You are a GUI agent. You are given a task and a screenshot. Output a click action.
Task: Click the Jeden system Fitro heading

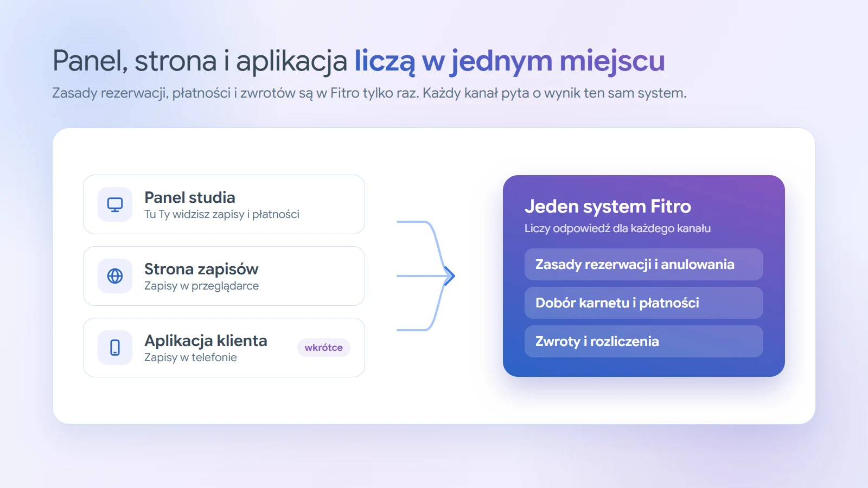pos(608,207)
